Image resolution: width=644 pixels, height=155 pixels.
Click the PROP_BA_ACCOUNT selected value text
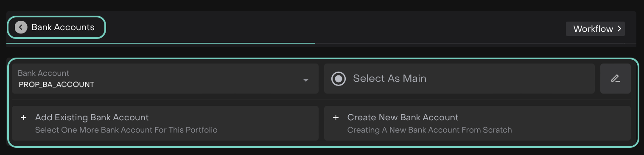56,84
